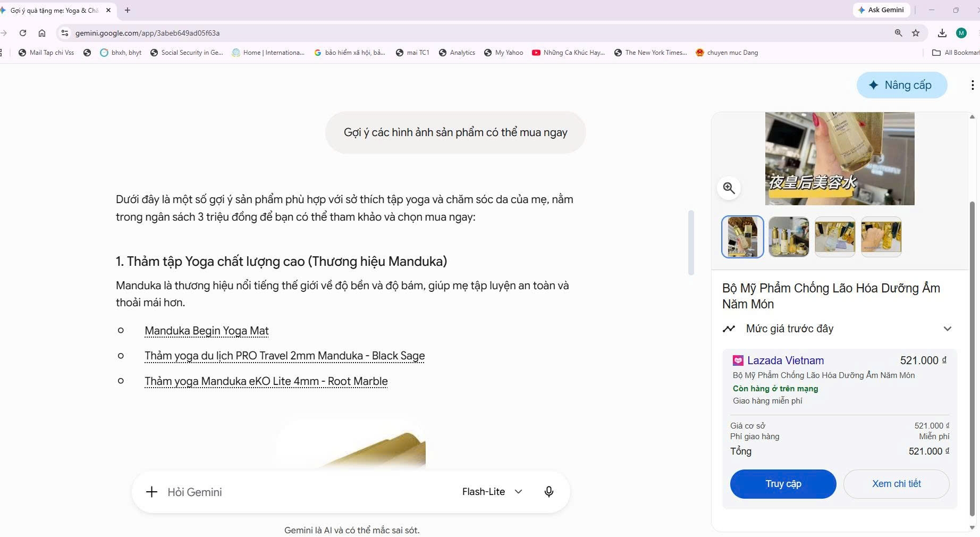Click the chat area scrollbar
This screenshot has width=980, height=537.
691,242
